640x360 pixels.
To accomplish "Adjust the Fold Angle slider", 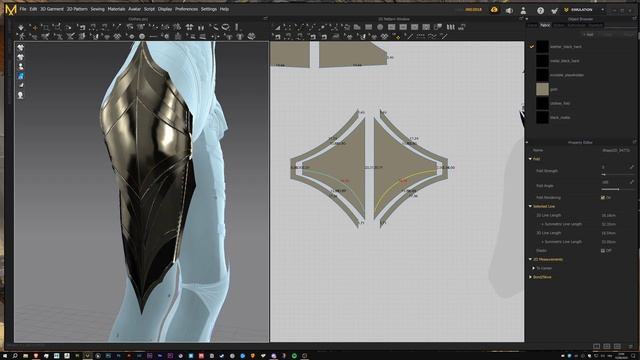I will coord(618,189).
